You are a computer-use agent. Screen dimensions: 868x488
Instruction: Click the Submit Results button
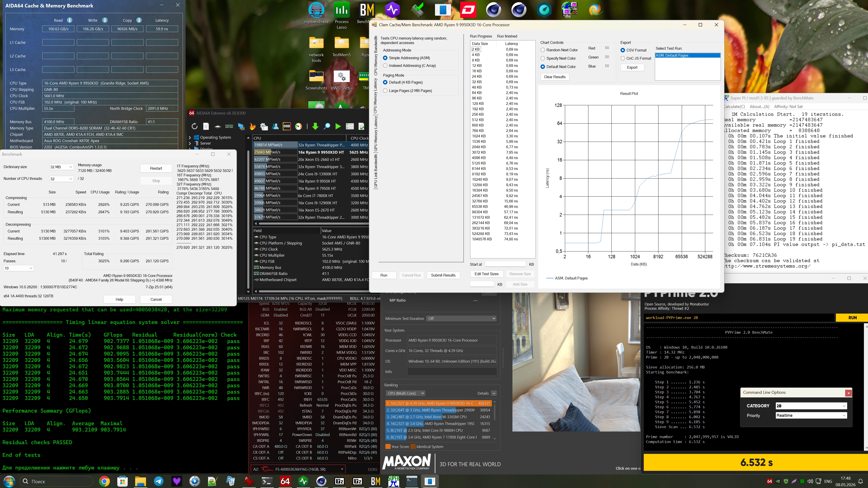[x=443, y=275]
